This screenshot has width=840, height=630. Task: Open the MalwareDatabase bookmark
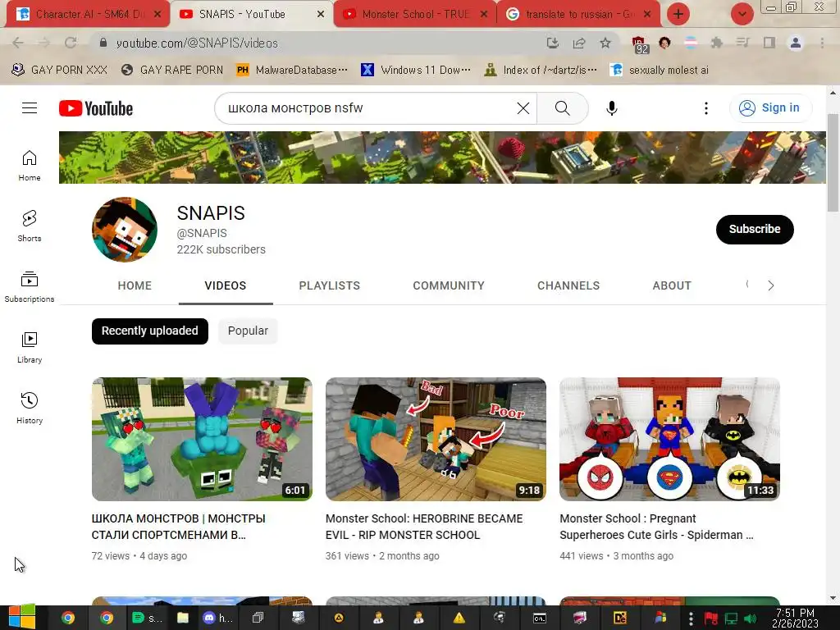293,71
